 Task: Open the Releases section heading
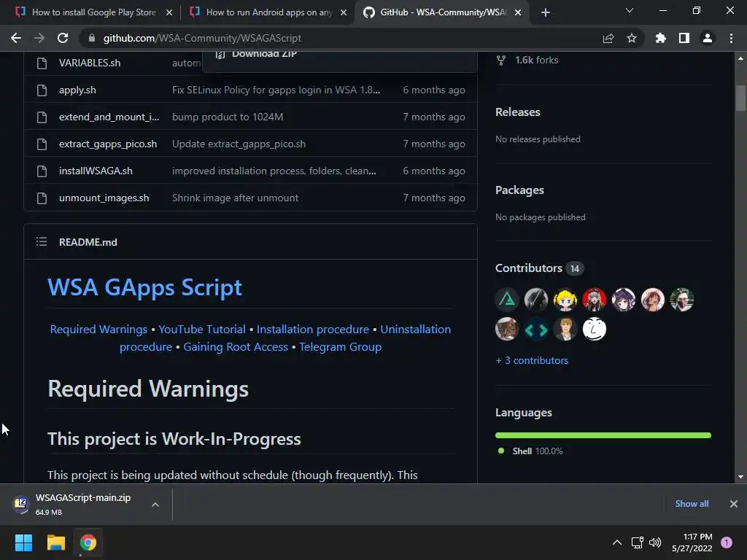point(518,112)
